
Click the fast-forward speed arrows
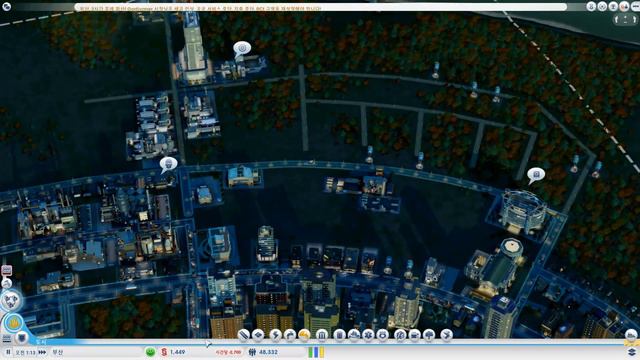[42, 352]
